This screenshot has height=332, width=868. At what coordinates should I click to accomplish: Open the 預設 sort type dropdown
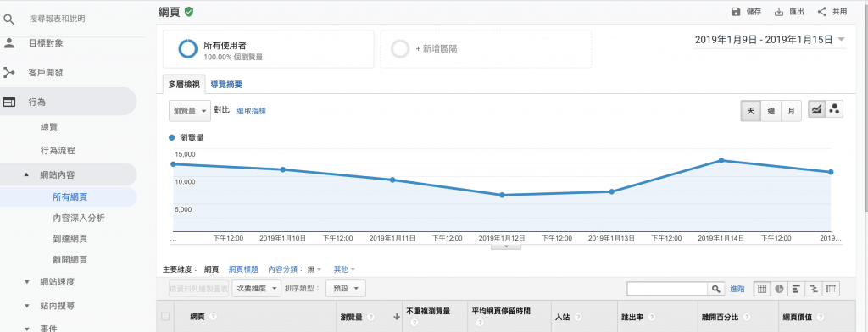[x=346, y=288]
